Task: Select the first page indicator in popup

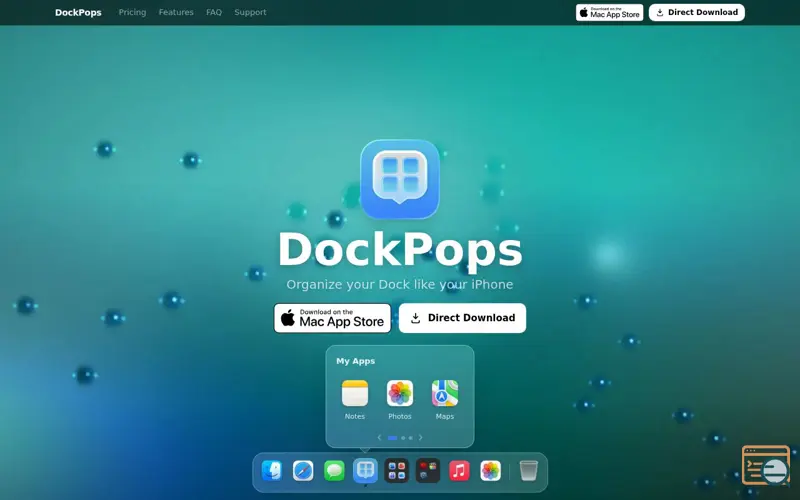Action: pyautogui.click(x=392, y=438)
